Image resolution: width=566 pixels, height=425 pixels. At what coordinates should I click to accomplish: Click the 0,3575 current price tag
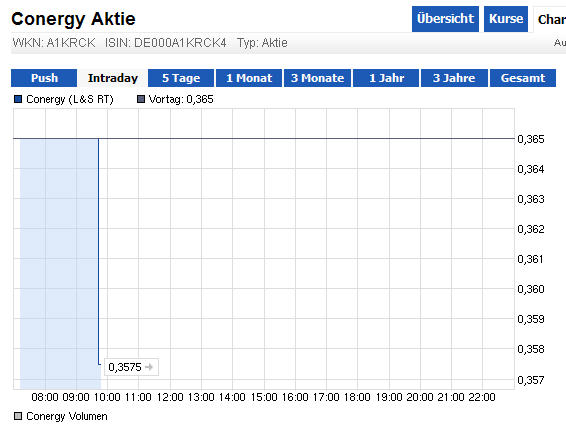pyautogui.click(x=131, y=367)
